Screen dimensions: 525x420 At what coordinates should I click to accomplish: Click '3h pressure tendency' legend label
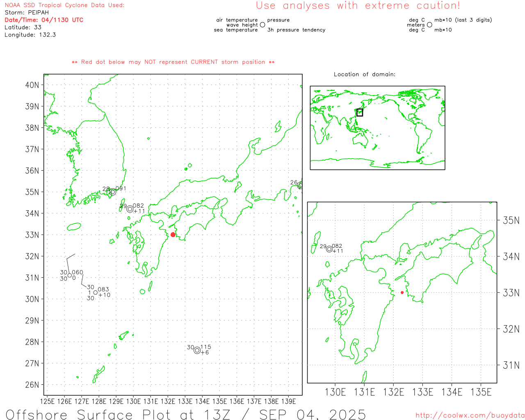296,30
